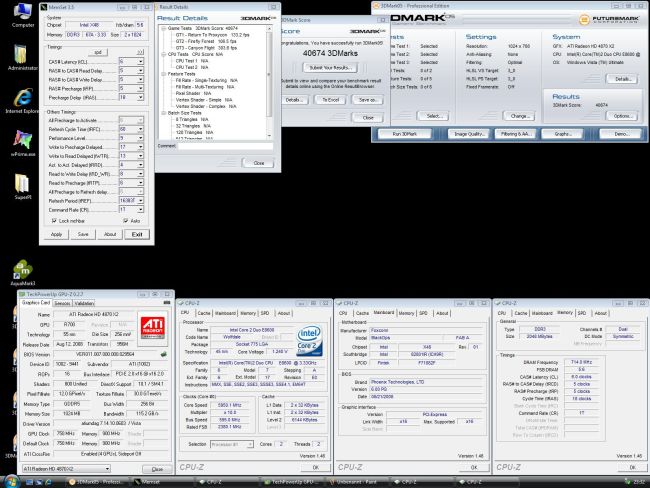Screen dimensions: 650x488
Task: Collapse the CPU Tests tree node
Action: pyautogui.click(x=164, y=54)
